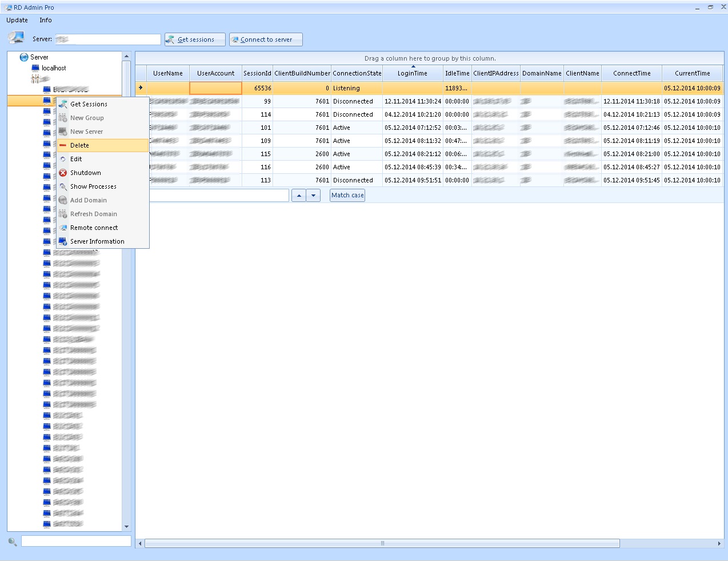
Task: Sort by the CurrentTime column header
Action: [692, 73]
